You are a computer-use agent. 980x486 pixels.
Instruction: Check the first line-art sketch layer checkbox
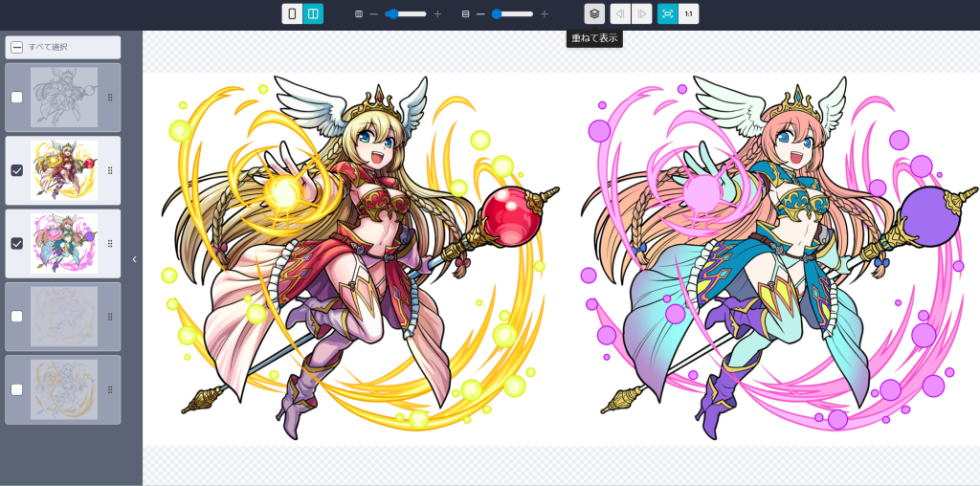click(x=16, y=98)
